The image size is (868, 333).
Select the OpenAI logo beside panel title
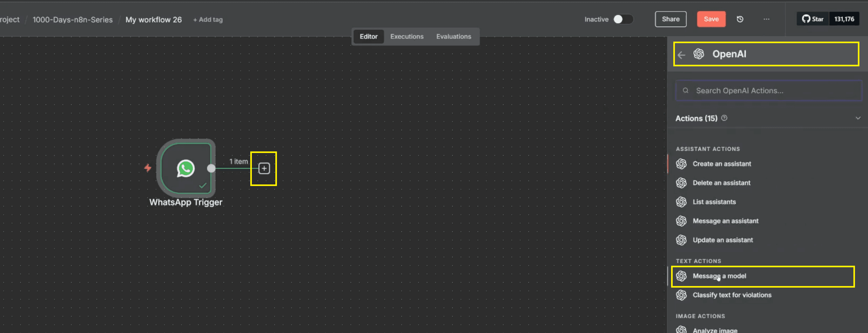coord(699,54)
